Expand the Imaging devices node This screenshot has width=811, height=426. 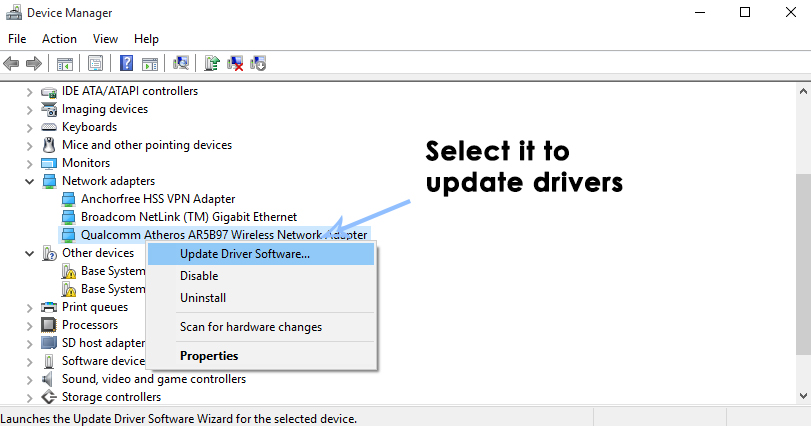coord(29,110)
